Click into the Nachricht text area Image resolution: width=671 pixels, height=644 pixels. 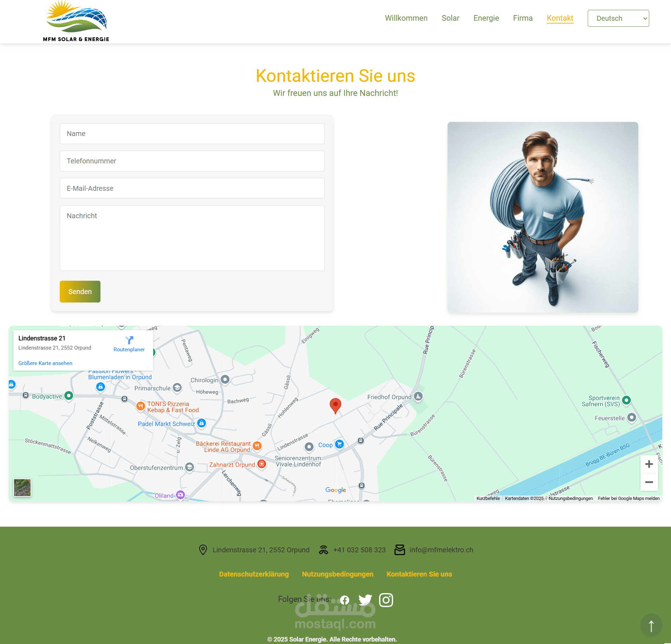click(x=192, y=238)
